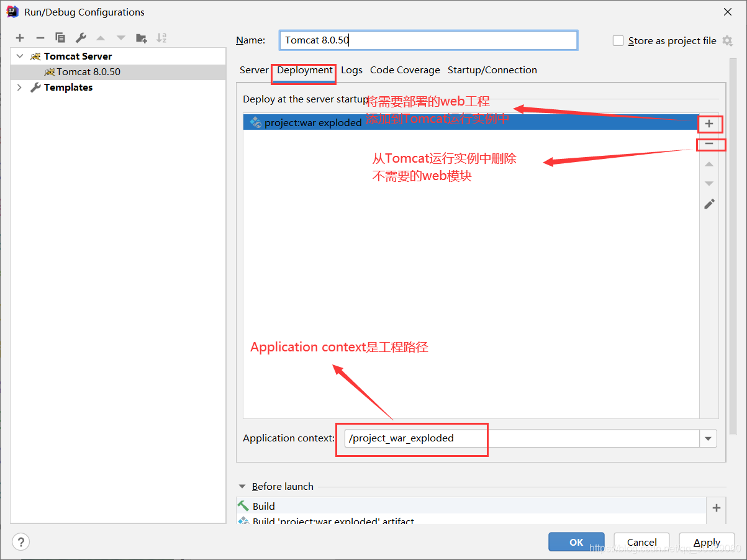This screenshot has width=747, height=560.
Task: Move deployment artifact up
Action: [709, 165]
